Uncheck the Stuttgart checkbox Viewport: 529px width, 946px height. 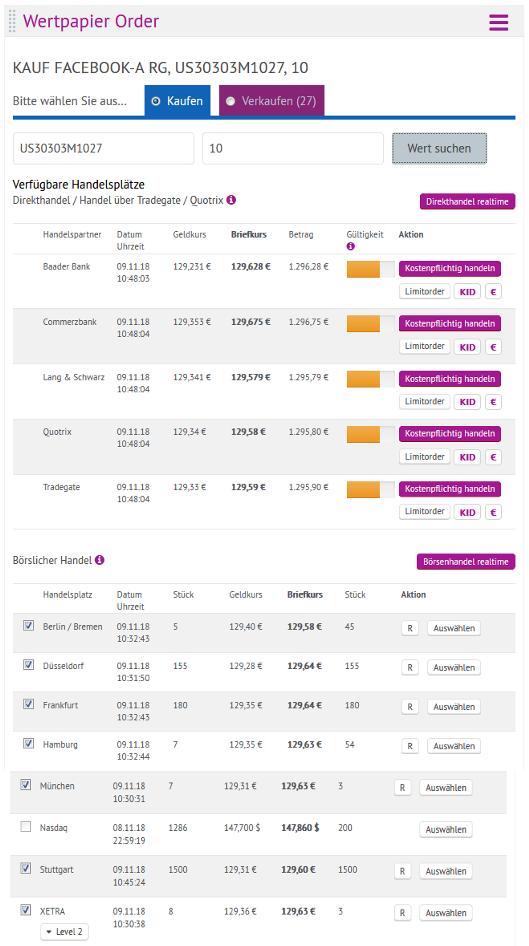[25, 868]
